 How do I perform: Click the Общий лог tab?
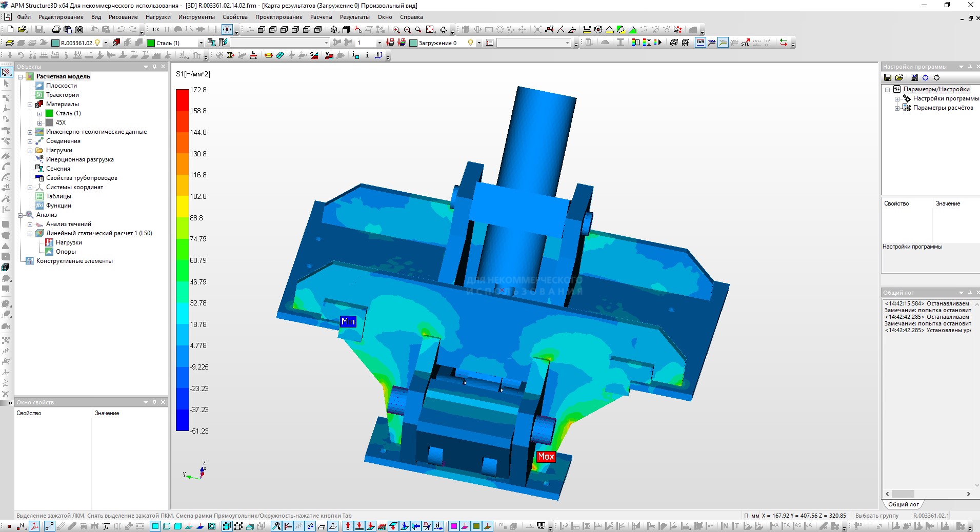(x=903, y=504)
